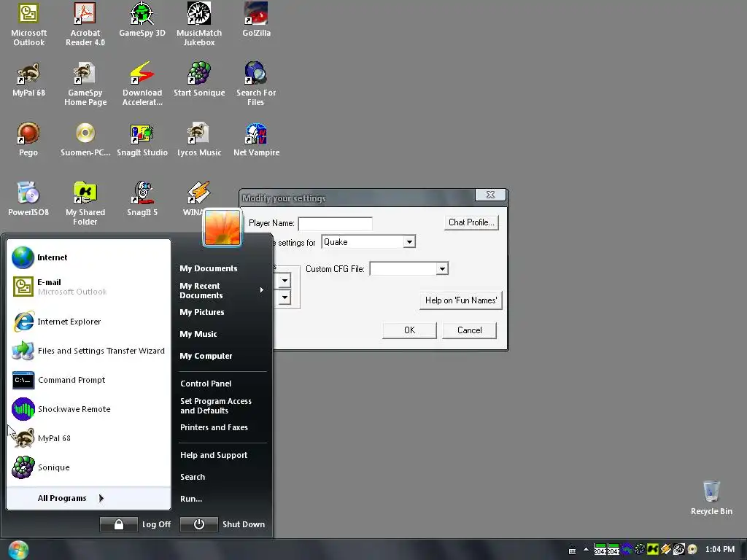747x560 pixels.
Task: Open Printers and Faxes
Action: click(x=214, y=427)
